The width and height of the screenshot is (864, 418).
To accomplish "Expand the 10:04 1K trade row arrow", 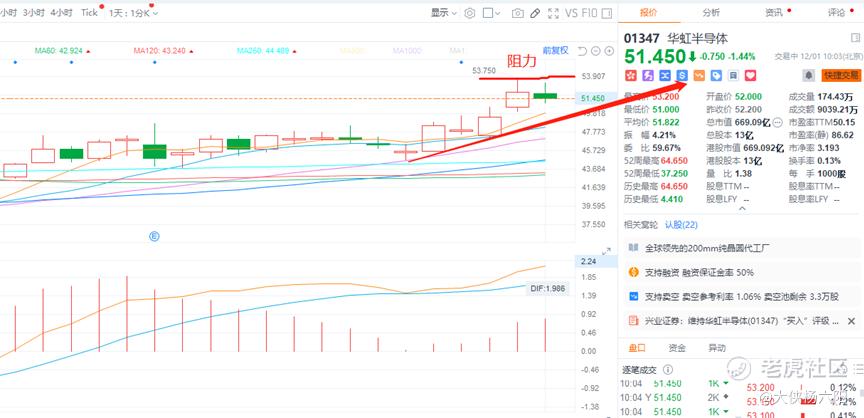I will (726, 383).
